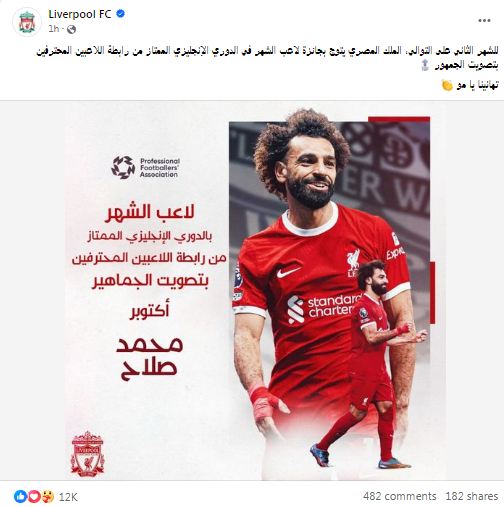Click the Care emoji reaction icon
This screenshot has width=504, height=507.
pyautogui.click(x=48, y=497)
